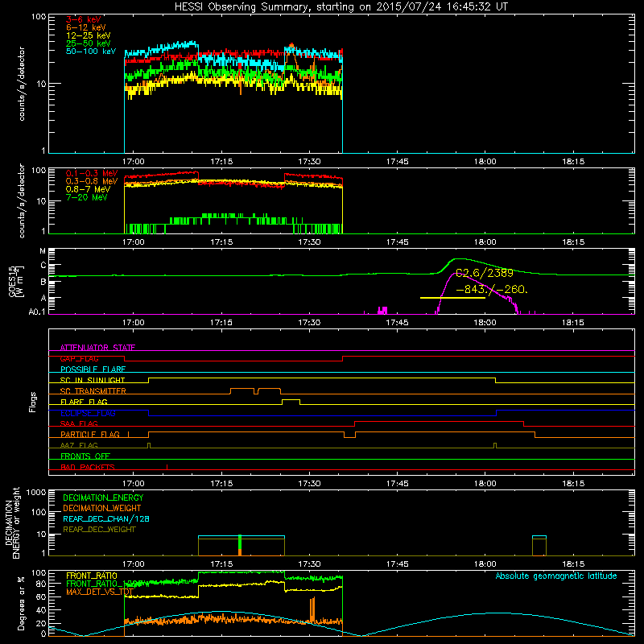644x644 pixels.
Task: Select the red 3-6 keV legend label
Action: coord(84,19)
